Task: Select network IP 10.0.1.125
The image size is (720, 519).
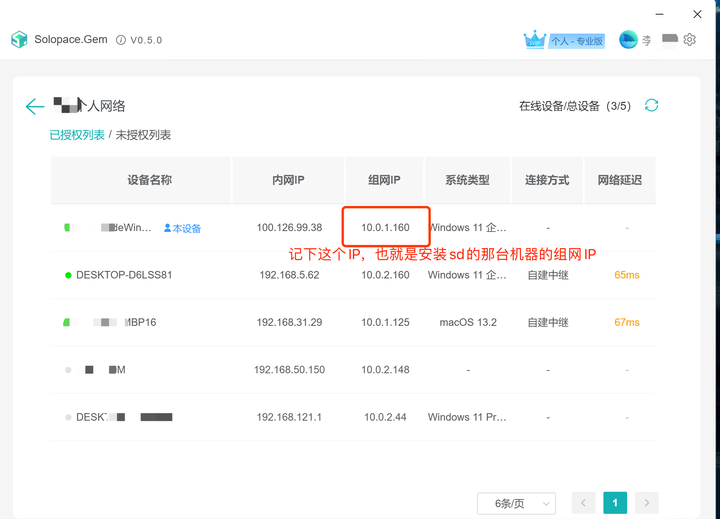Action: tap(385, 322)
